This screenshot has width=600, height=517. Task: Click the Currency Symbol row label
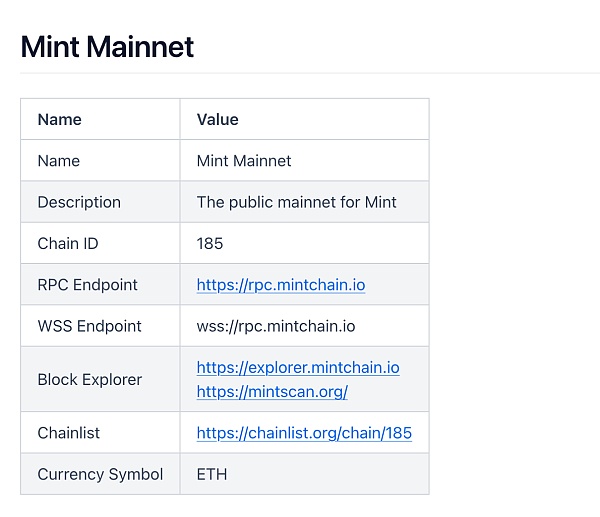pyautogui.click(x=100, y=474)
